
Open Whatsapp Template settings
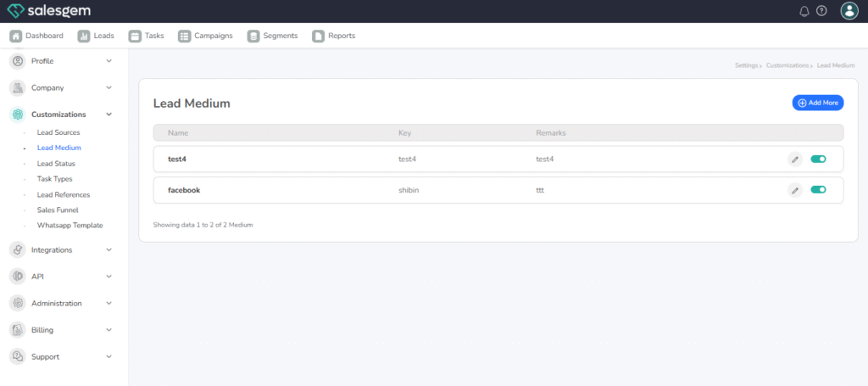point(70,226)
